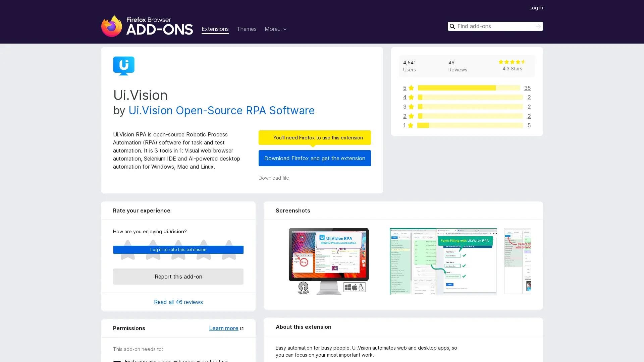Switch to the Themes section

pos(247,29)
